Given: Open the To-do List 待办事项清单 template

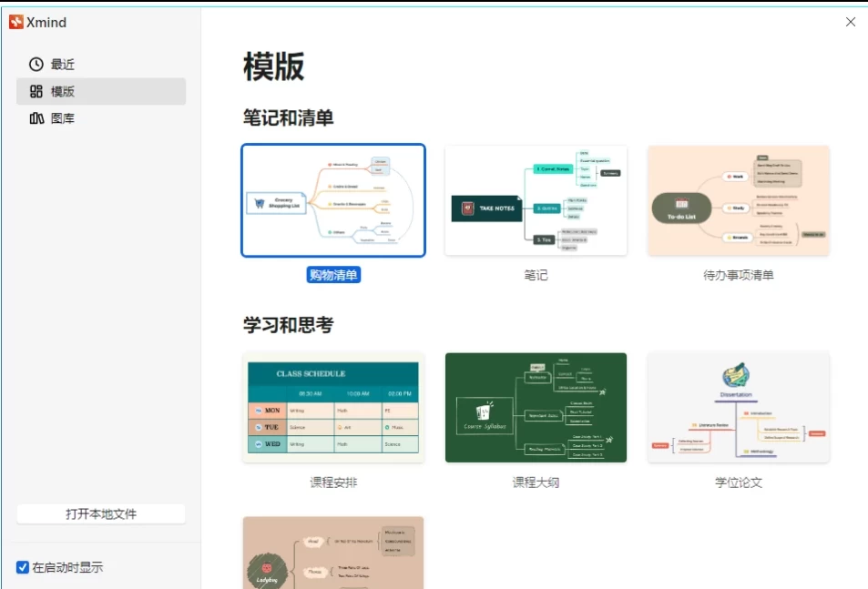Looking at the screenshot, I should 739,199.
